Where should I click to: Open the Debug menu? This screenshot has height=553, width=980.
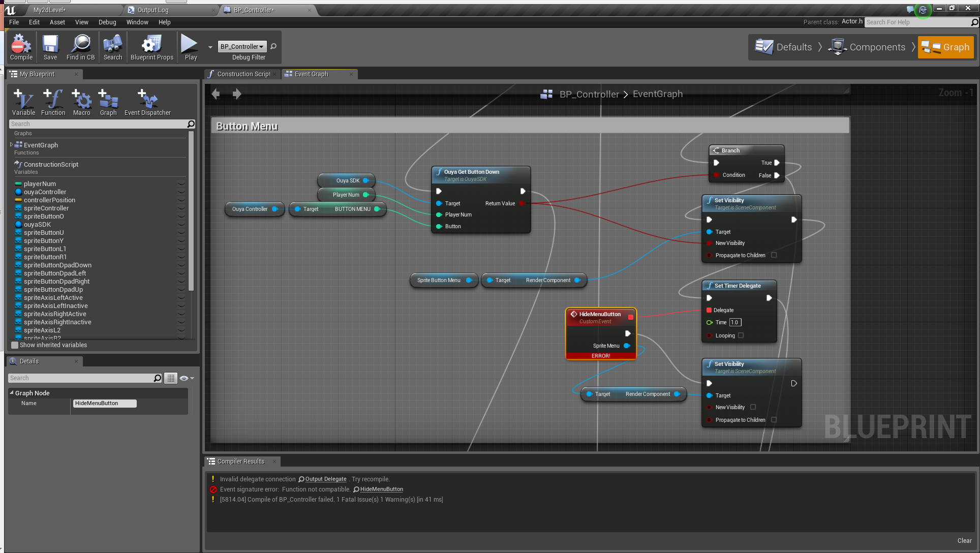pyautogui.click(x=107, y=22)
